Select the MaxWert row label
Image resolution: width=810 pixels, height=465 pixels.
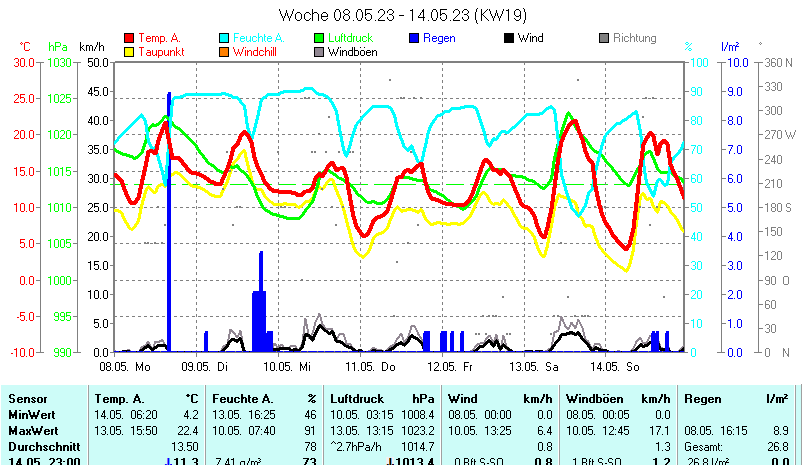pos(33,429)
